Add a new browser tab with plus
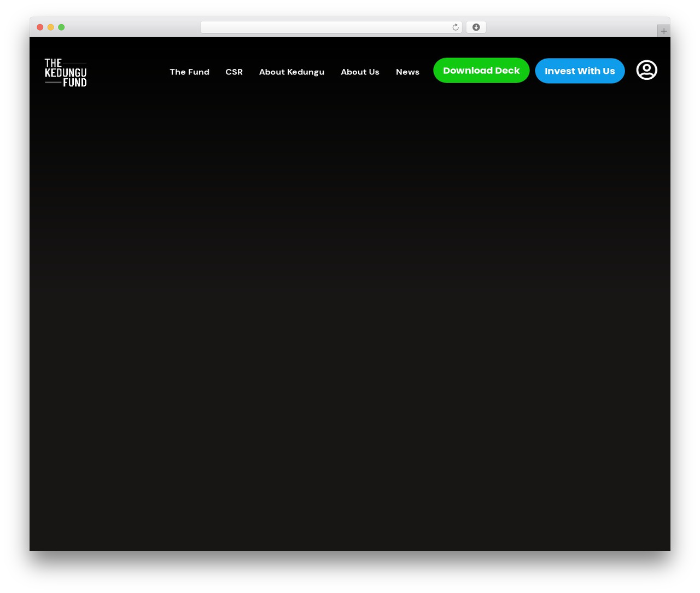Viewport: 700px width, 593px height. (x=663, y=31)
